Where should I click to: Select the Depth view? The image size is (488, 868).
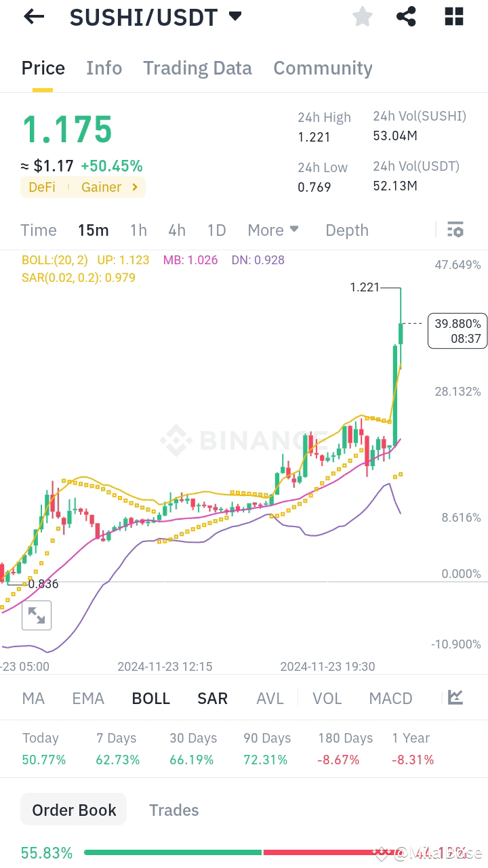coord(346,230)
